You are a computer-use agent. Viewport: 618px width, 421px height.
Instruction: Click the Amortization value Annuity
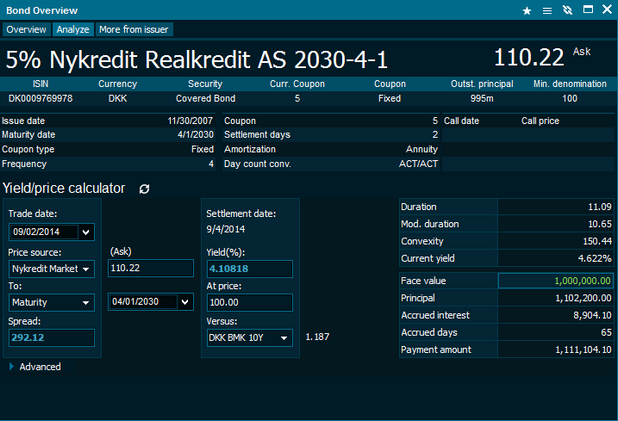tap(422, 149)
